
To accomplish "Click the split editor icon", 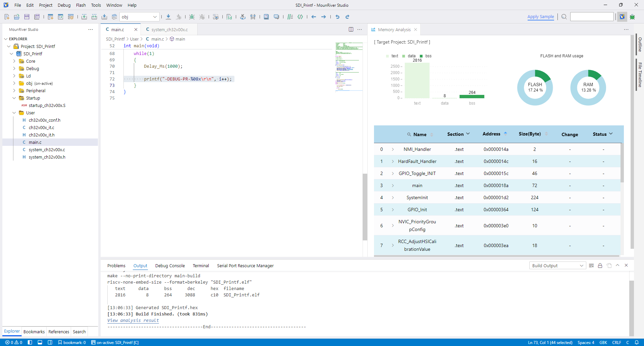I will 351,30.
